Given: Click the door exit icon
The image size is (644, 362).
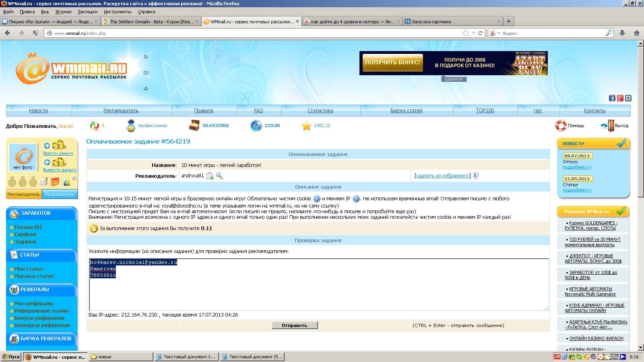Looking at the screenshot, I should pos(608,126).
